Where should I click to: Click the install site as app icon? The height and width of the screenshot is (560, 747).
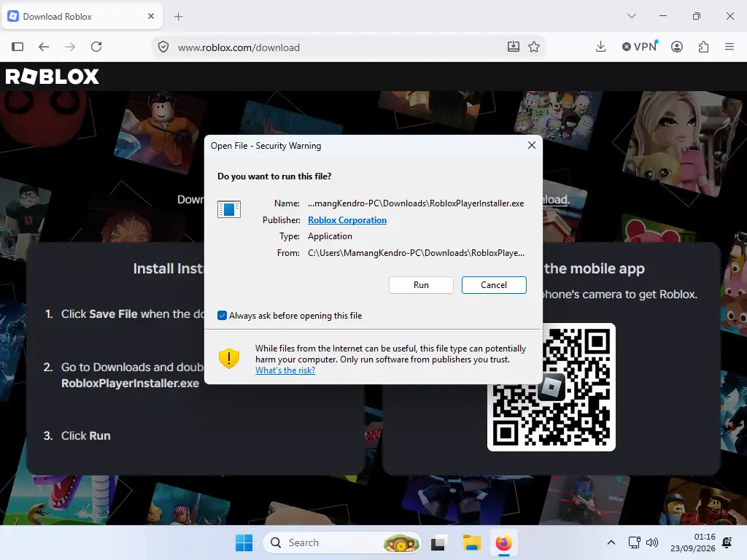click(x=513, y=47)
